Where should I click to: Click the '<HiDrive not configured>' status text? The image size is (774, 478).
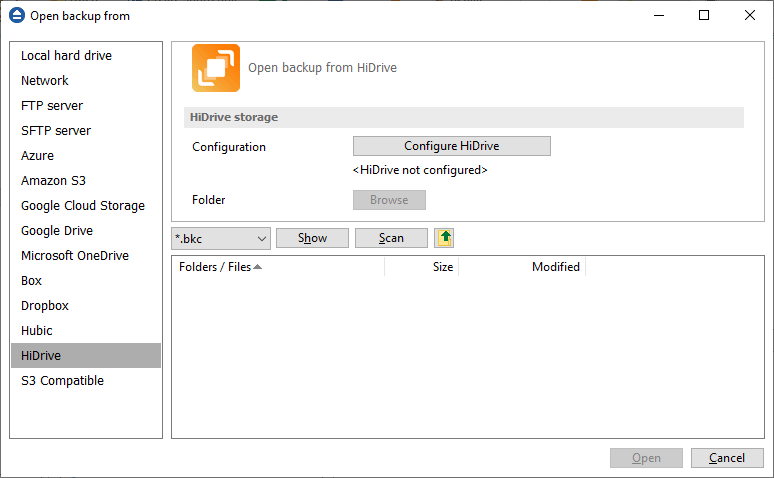420,170
